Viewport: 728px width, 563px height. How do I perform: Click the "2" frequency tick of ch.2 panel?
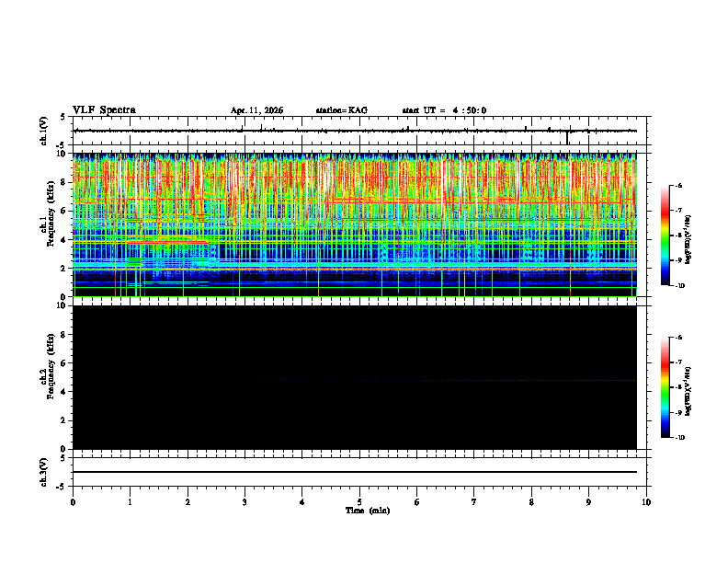pos(65,420)
